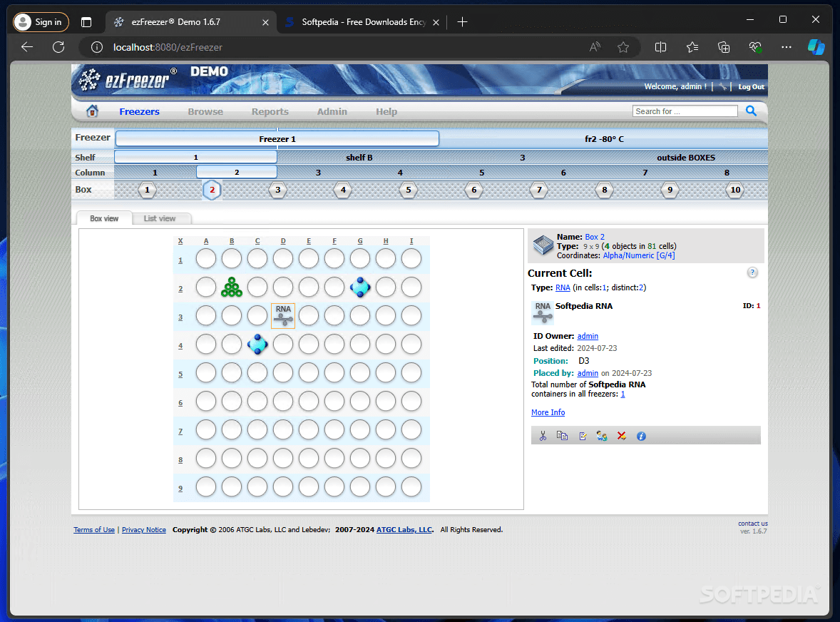Select empty cell A1 in box grid
The height and width of the screenshot is (622, 840).
(205, 259)
